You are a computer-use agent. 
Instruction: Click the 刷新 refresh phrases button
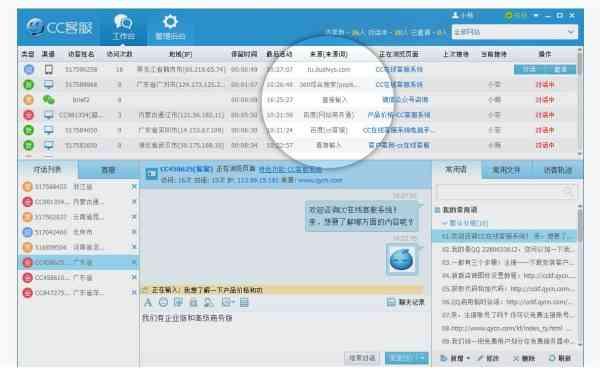(560, 358)
